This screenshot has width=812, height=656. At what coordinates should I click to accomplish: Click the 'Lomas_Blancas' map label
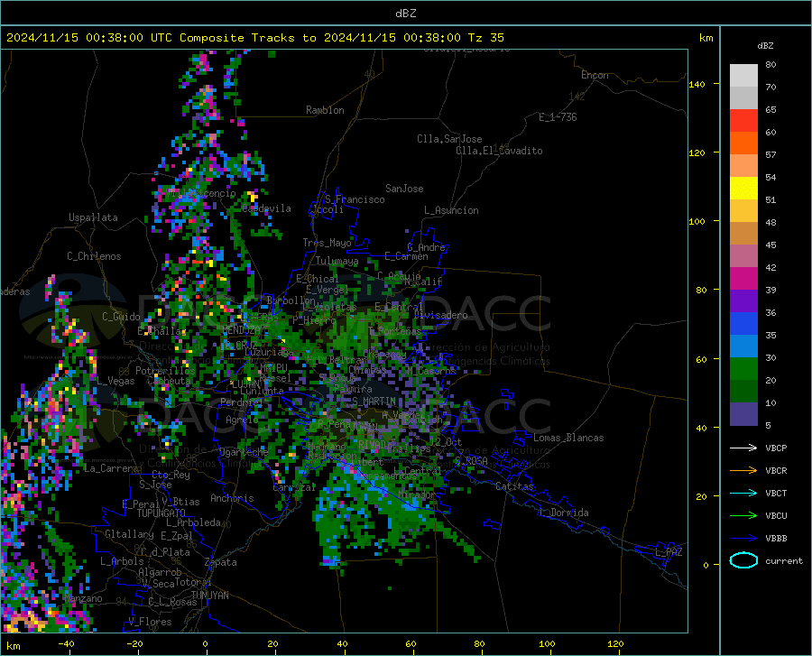568,438
